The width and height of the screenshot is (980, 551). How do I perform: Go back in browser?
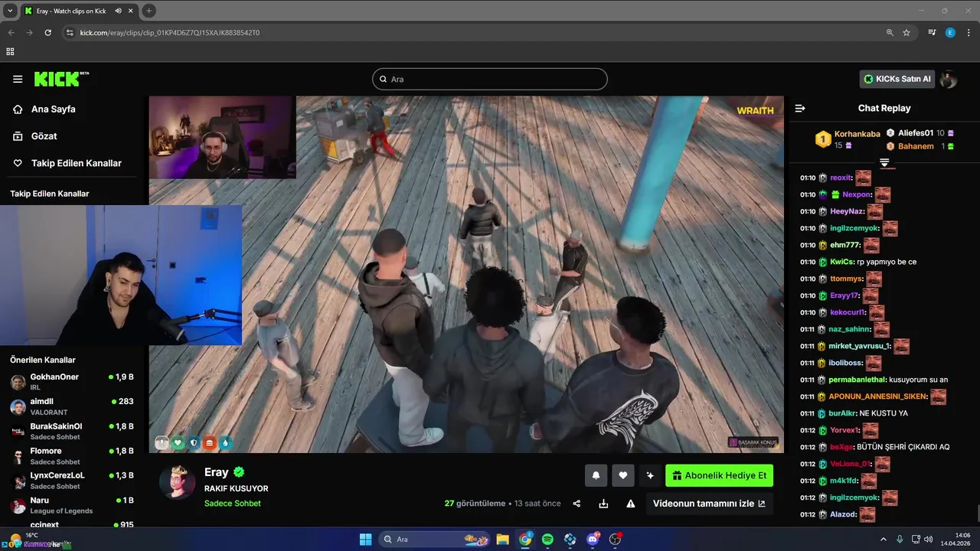point(11,33)
